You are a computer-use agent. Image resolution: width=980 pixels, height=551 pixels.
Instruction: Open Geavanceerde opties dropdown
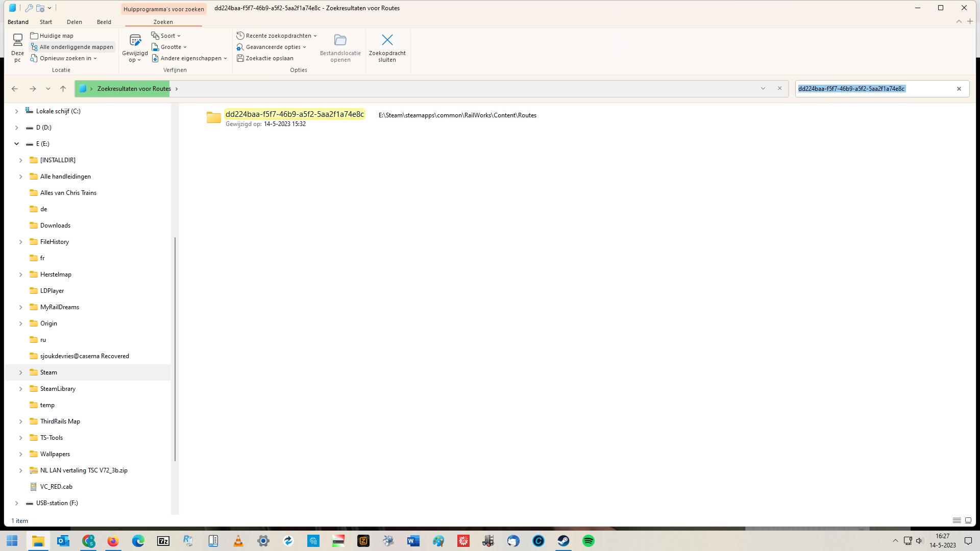272,46
